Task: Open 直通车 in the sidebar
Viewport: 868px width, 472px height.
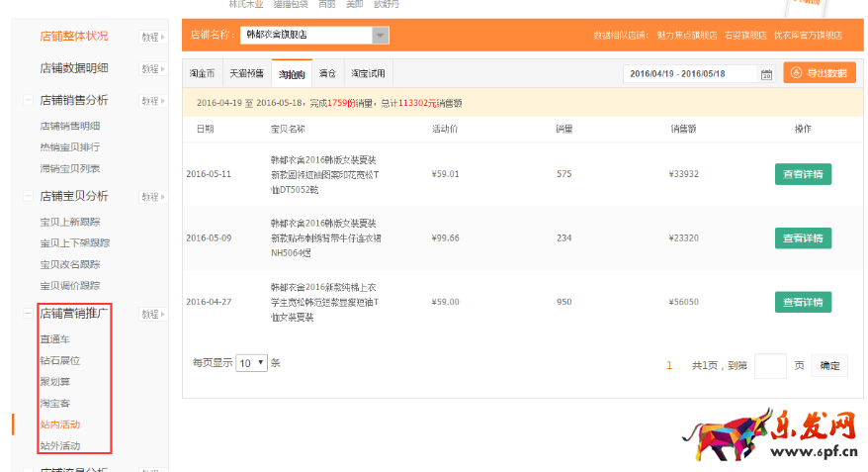Action: tap(54, 339)
